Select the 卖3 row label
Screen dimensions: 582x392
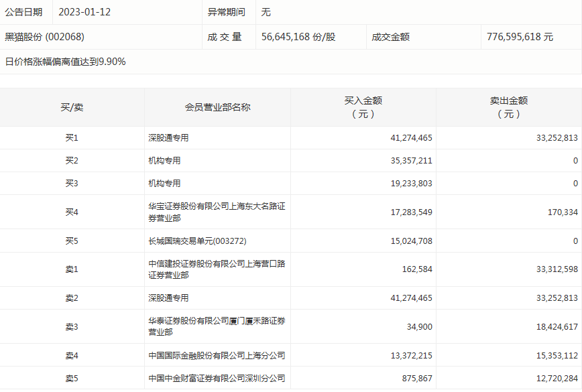pos(72,327)
